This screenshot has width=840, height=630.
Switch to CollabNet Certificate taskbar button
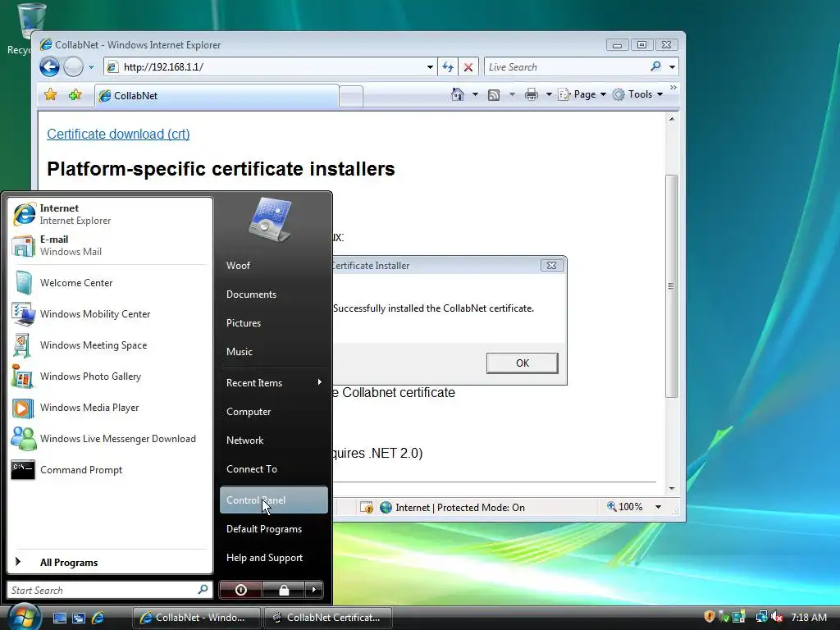327,618
